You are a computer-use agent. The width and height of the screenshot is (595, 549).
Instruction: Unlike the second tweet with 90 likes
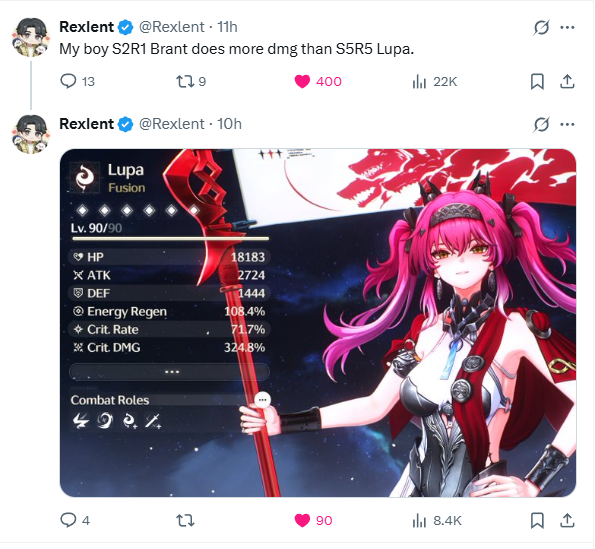(x=313, y=520)
